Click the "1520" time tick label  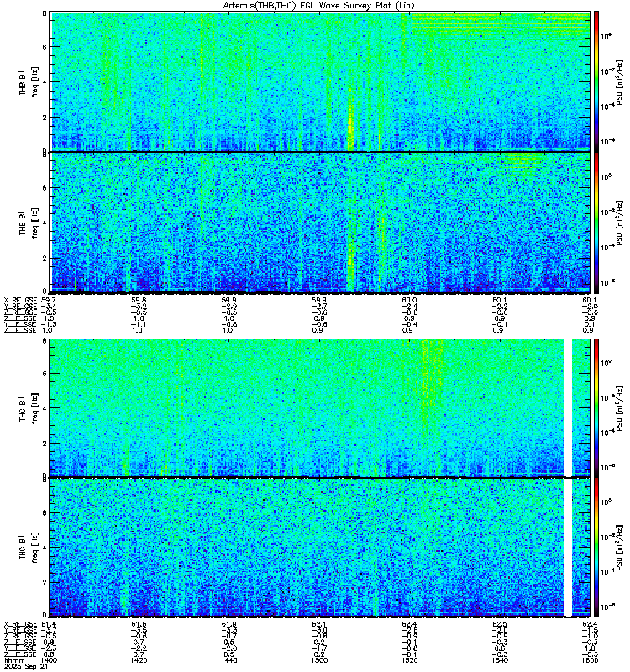coord(409,660)
